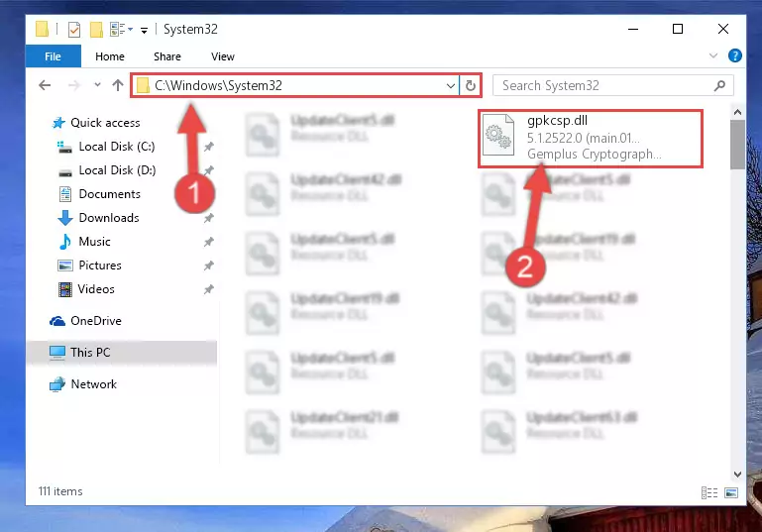Click the Documents page icon
Screen dimensions: 762x532
click(65, 194)
